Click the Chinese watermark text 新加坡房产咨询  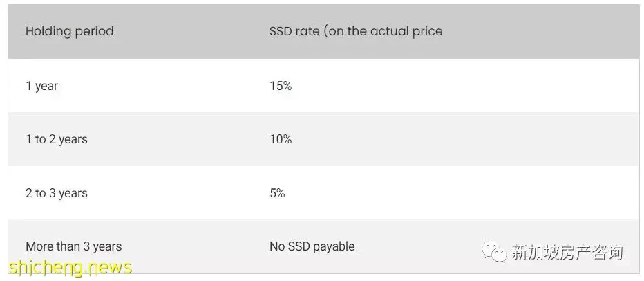point(567,252)
